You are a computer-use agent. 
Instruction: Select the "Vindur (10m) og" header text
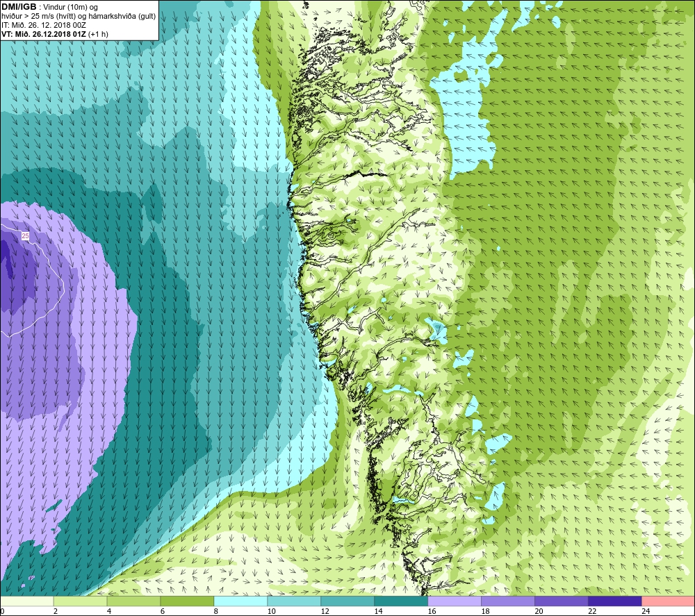click(x=70, y=8)
